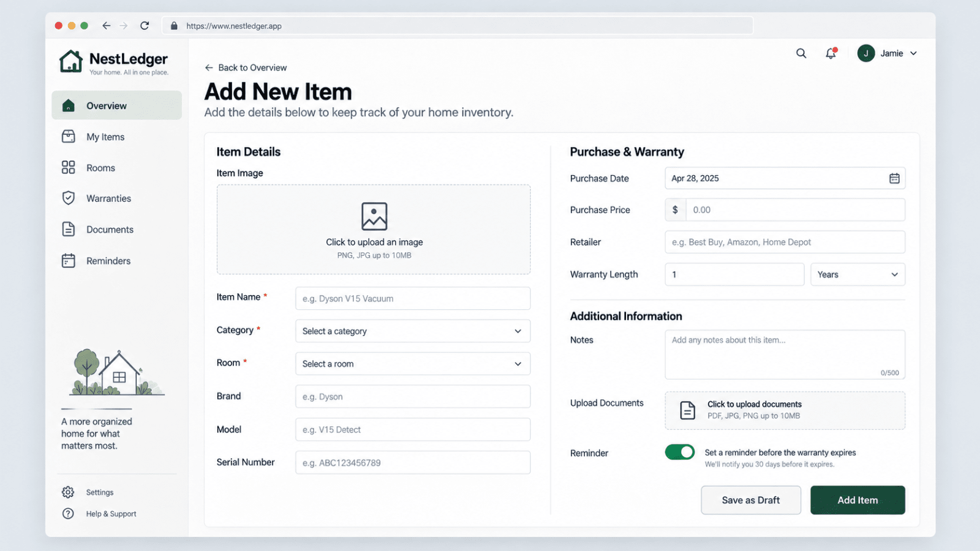Viewport: 980px width, 551px height.
Task: Open the Years warranty unit dropdown
Action: point(858,274)
